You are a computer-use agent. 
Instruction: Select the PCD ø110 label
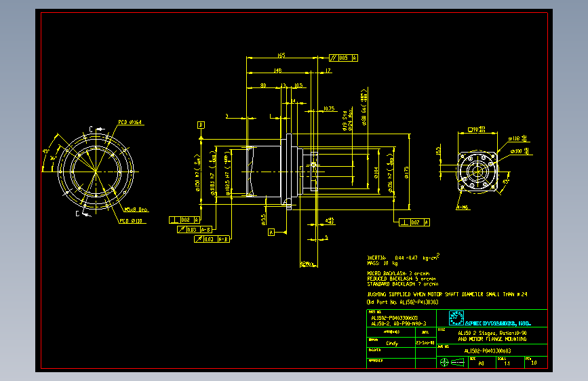point(131,221)
